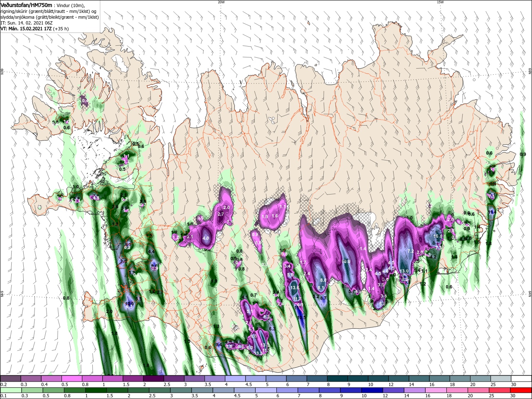Click the '(+35 h)' forecast offset text
Image resolution: width=532 pixels, height=399 pixels.
pos(61,29)
